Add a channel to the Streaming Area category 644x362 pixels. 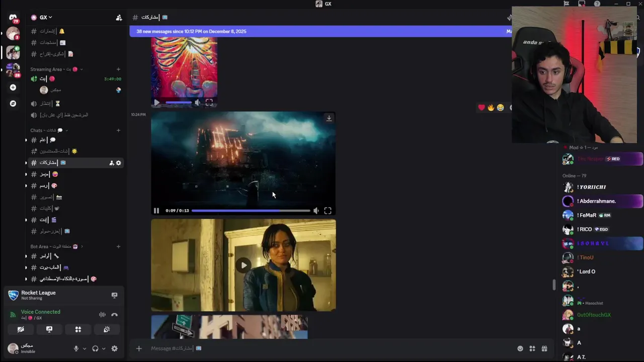point(118,69)
